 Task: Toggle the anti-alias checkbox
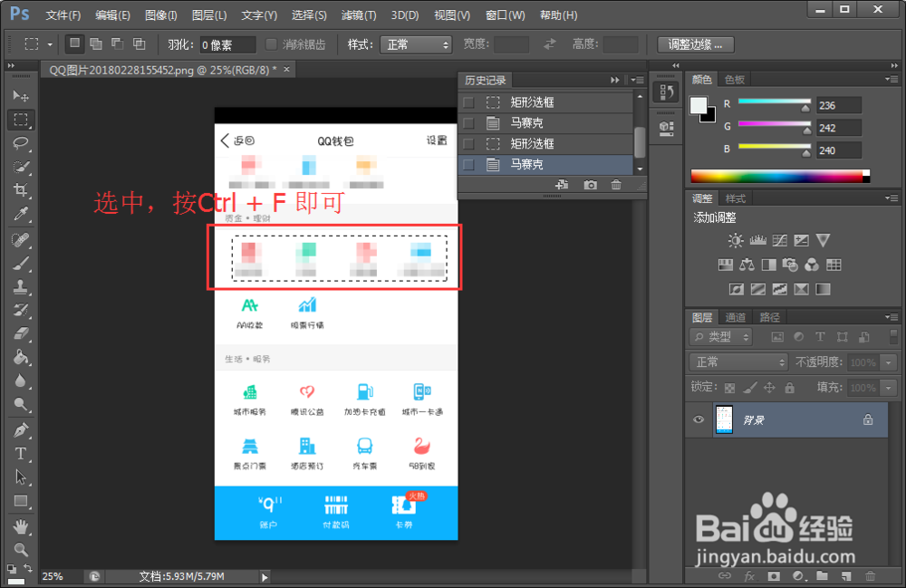pos(271,44)
